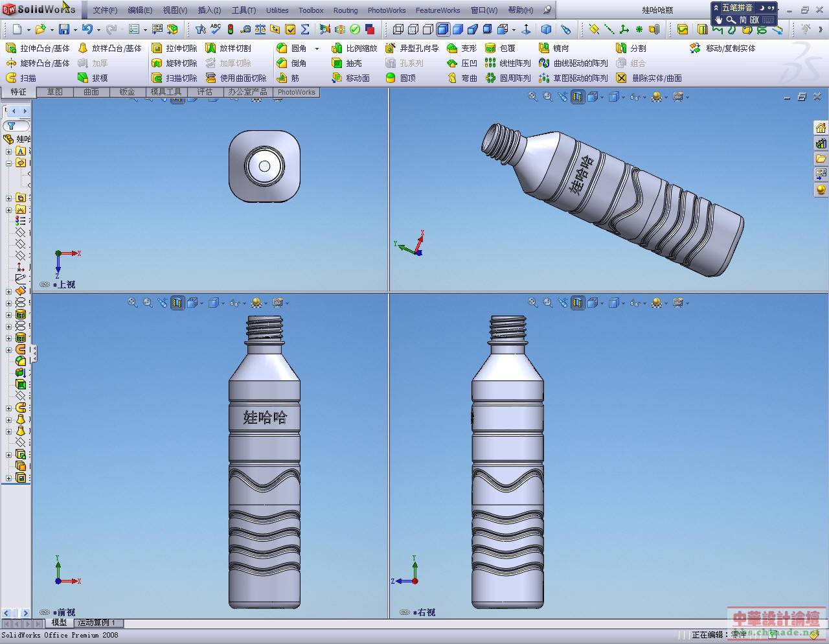The image size is (829, 644).
Task: Open dropdown arrow next to Save icon
Action: [x=75, y=30]
